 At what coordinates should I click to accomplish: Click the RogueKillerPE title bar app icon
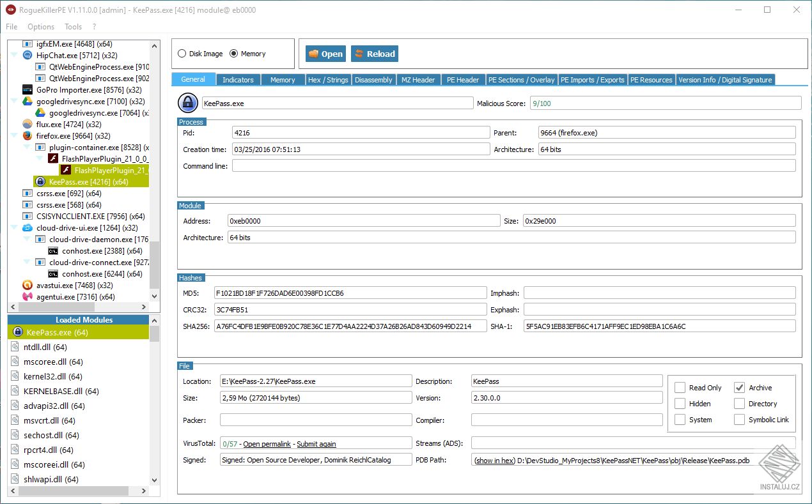(x=11, y=10)
